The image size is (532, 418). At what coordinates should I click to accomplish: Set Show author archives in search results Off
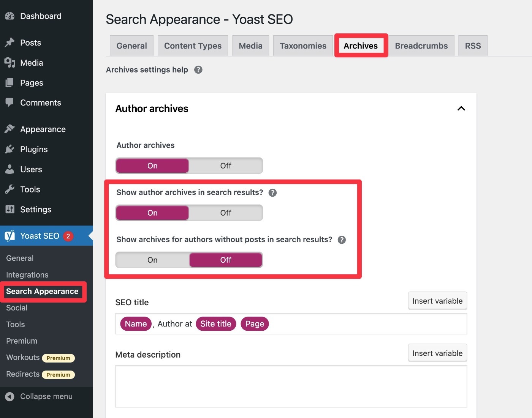(x=226, y=213)
